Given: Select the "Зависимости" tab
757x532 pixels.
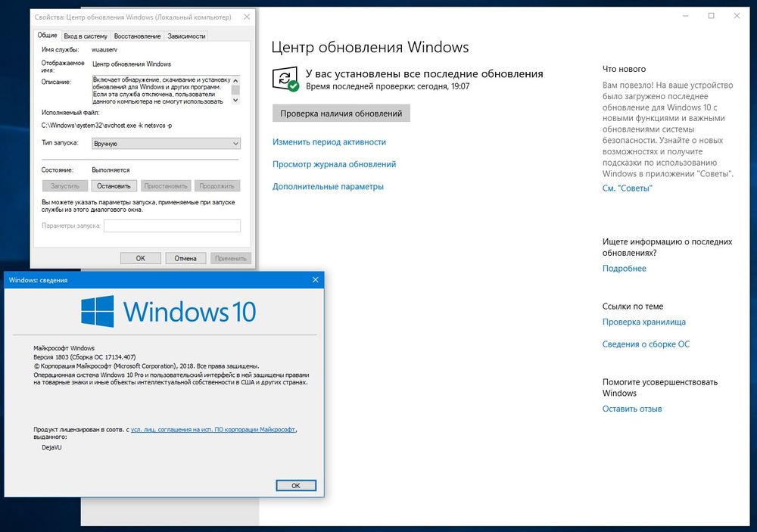Looking at the screenshot, I should click(186, 36).
